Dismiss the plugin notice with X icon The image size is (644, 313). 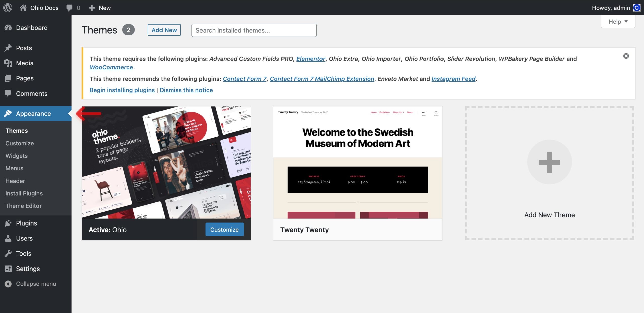tap(626, 56)
